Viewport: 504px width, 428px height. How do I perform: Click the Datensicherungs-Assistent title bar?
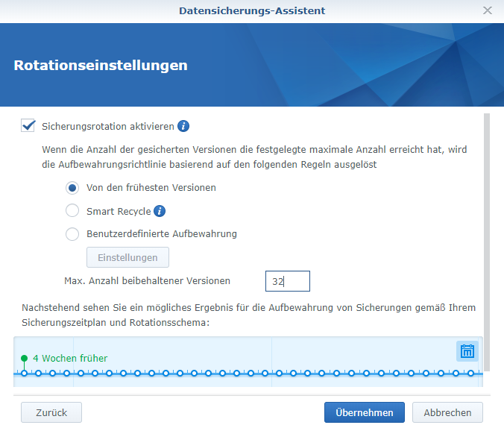pyautogui.click(x=252, y=10)
